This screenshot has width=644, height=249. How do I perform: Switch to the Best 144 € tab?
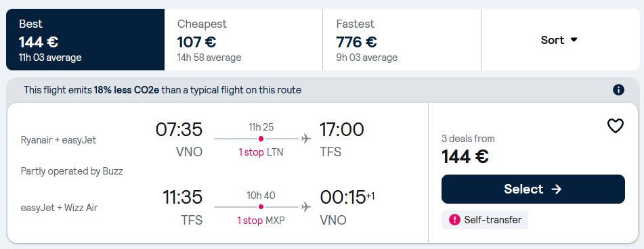click(x=85, y=40)
